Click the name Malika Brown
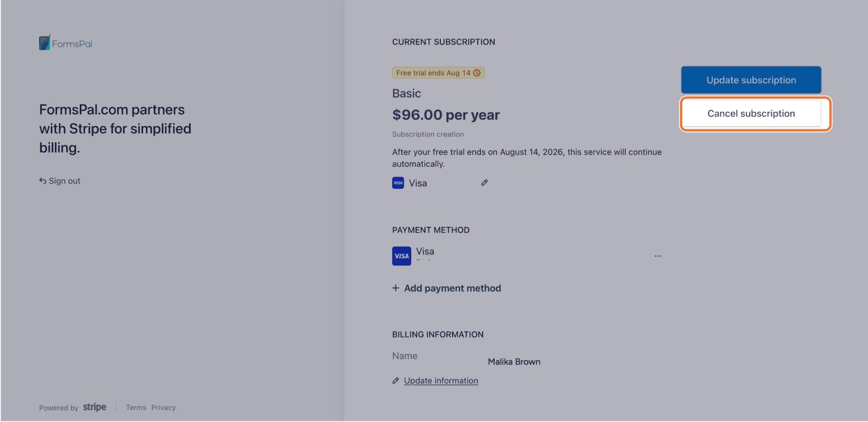The width and height of the screenshot is (868, 422). (x=514, y=362)
